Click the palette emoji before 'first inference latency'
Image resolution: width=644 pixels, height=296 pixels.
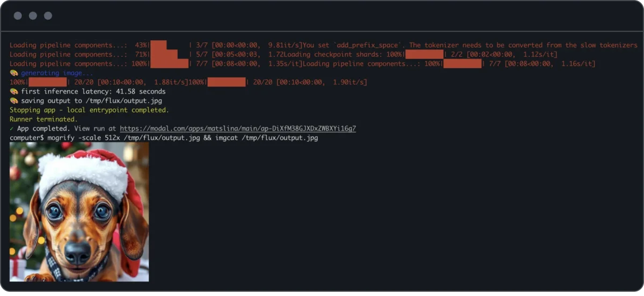coord(14,91)
